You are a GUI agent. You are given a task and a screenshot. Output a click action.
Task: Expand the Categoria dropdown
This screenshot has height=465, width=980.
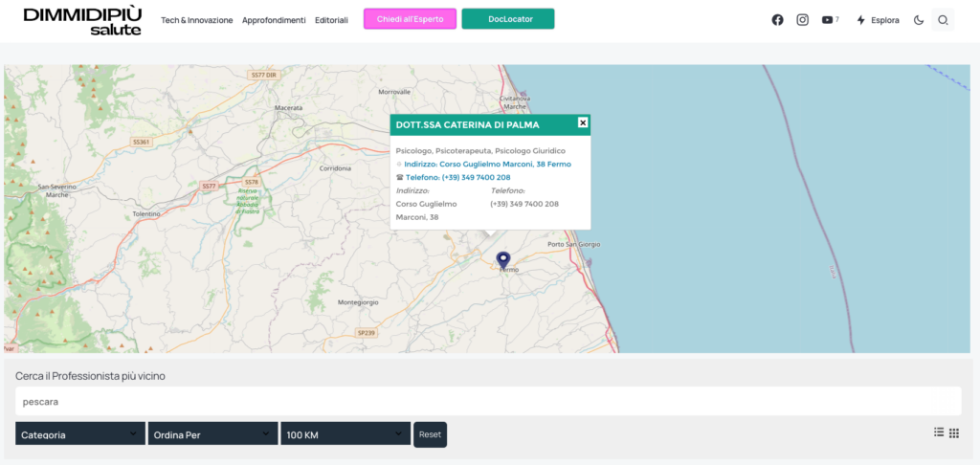point(79,434)
